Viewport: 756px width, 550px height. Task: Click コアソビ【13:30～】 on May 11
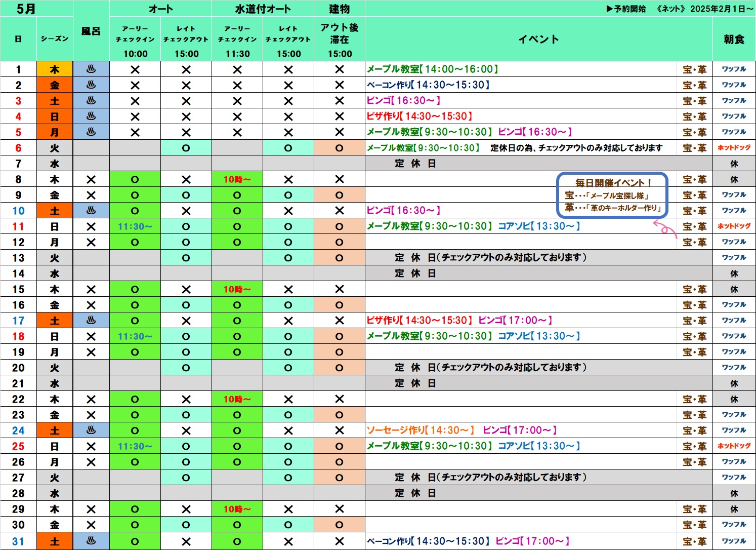tap(539, 226)
